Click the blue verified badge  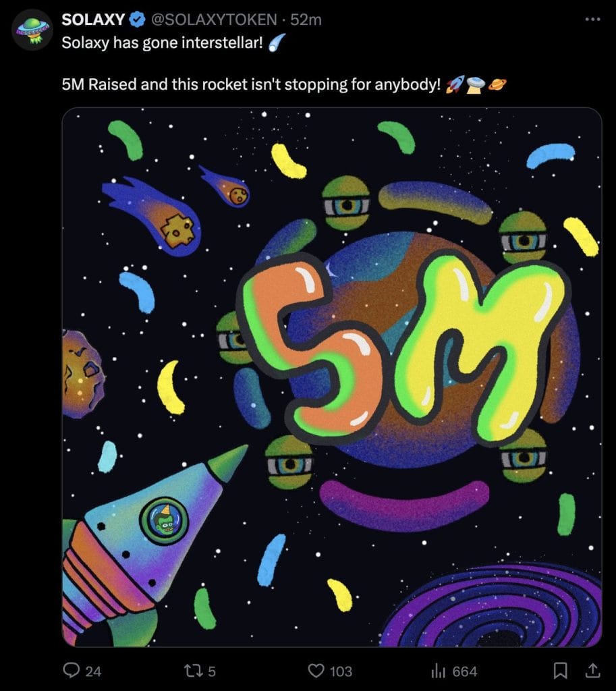(137, 20)
